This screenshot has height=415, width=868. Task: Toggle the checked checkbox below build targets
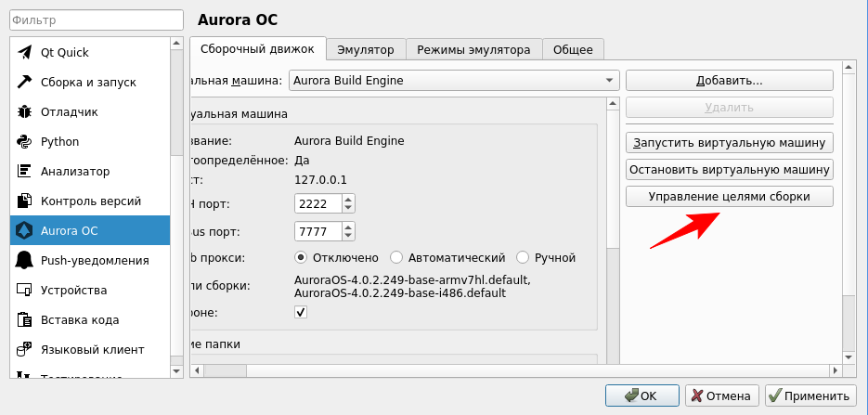click(x=301, y=313)
